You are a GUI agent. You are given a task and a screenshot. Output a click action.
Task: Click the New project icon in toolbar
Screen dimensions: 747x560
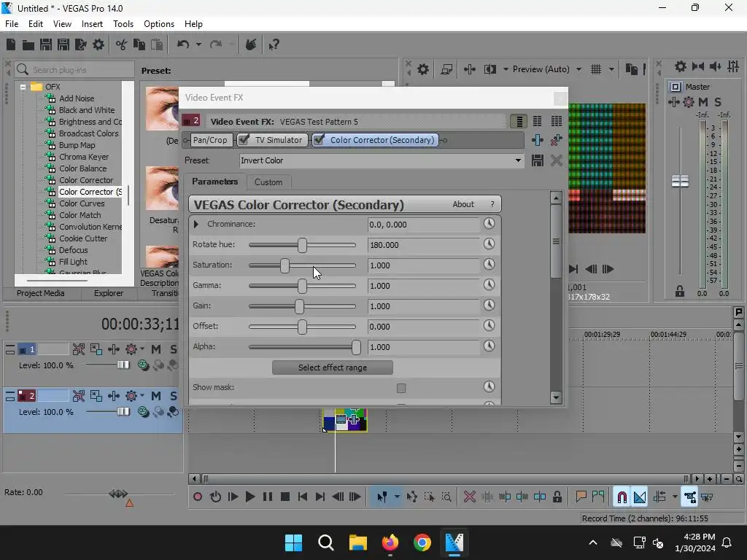11,44
